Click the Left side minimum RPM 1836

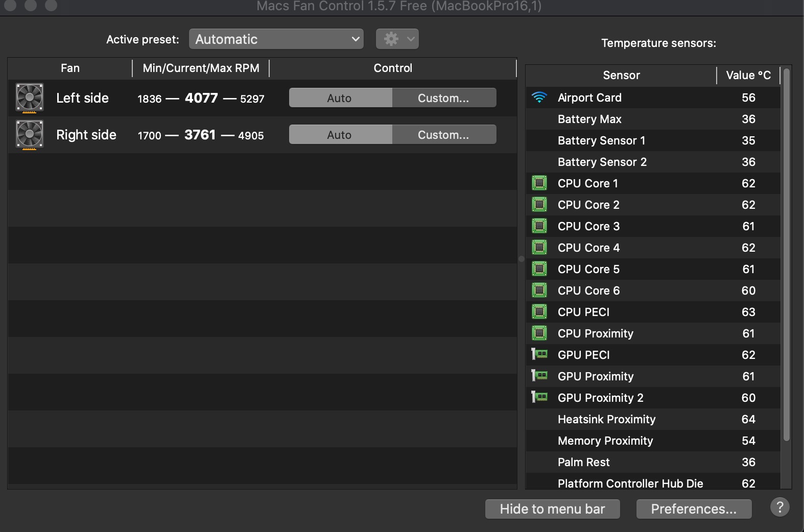149,99
